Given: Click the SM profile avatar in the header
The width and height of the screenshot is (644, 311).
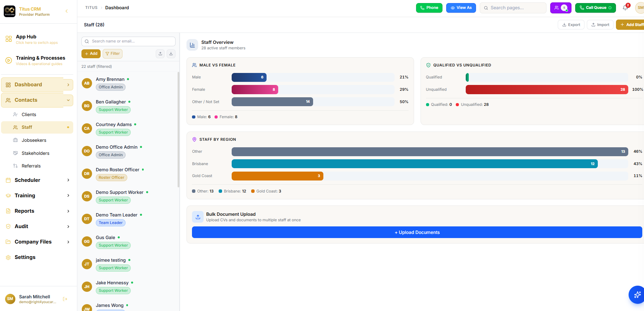Looking at the screenshot, I should [x=640, y=8].
